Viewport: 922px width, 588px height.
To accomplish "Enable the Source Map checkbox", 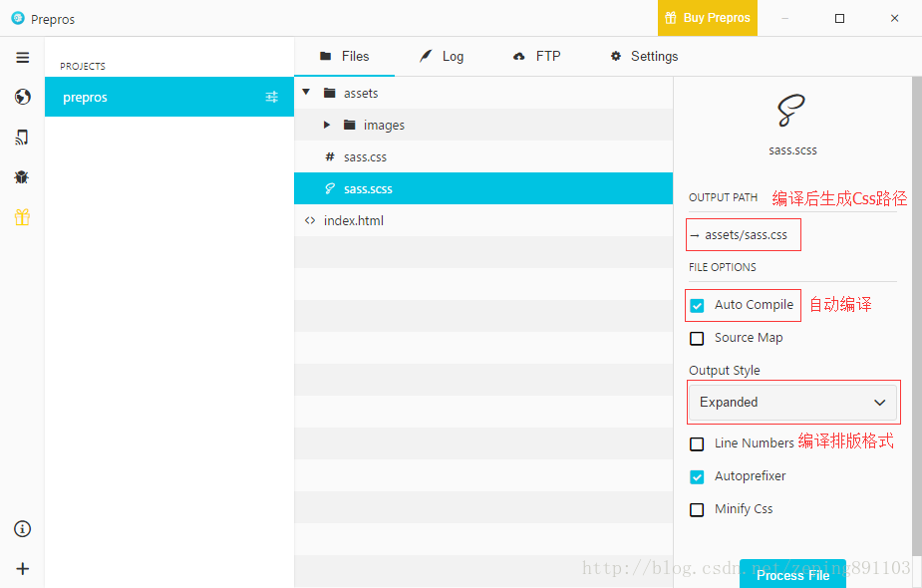I will (697, 339).
